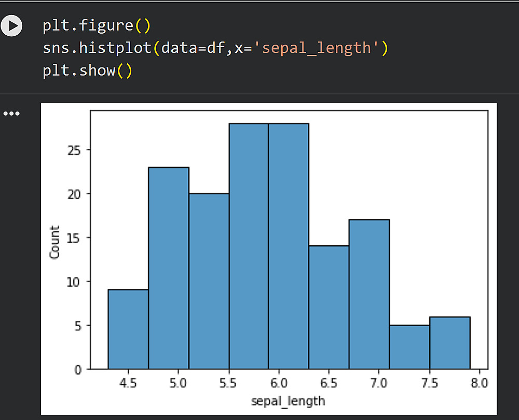This screenshot has height=420, width=519.
Task: Click the right one of the two tallest bars
Action: coord(289,246)
